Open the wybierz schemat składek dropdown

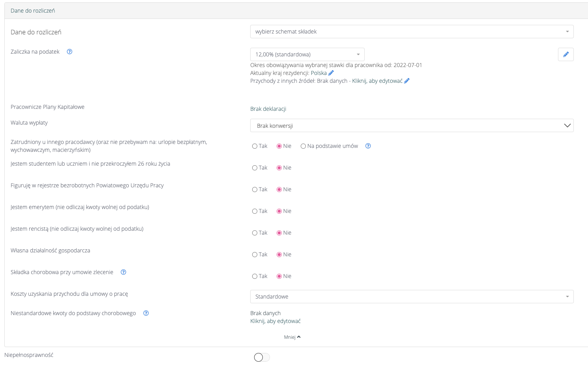(412, 32)
